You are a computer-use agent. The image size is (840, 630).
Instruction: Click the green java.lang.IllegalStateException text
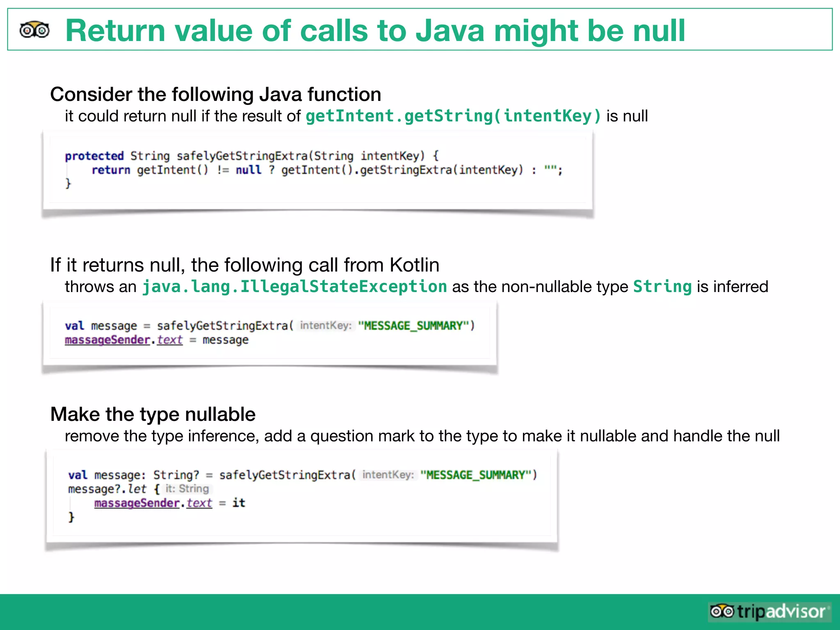(x=294, y=287)
